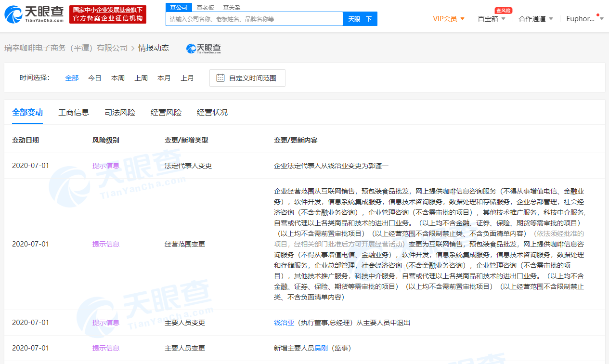This screenshot has height=364, width=609.
Task: Select the 查公司 search tab
Action: [179, 7]
